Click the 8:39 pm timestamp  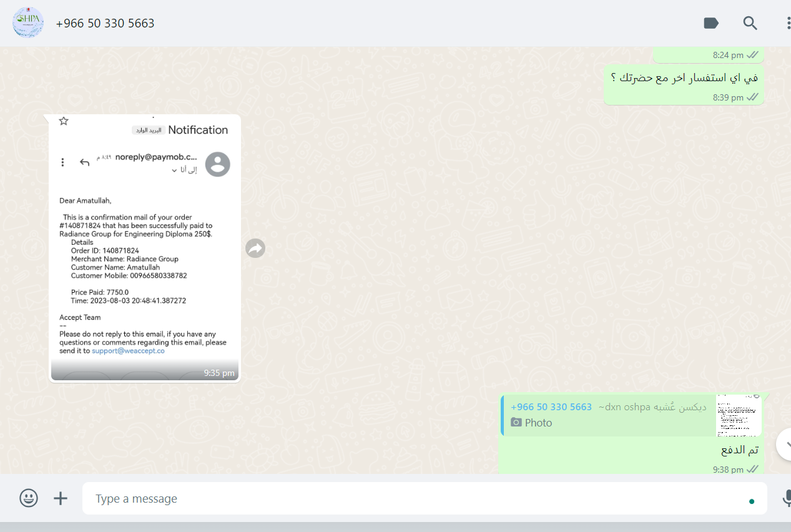coord(728,97)
